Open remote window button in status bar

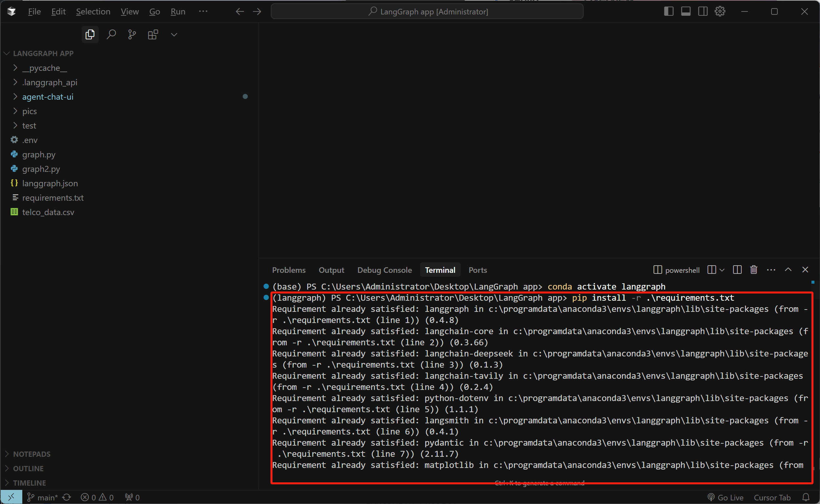coord(11,497)
